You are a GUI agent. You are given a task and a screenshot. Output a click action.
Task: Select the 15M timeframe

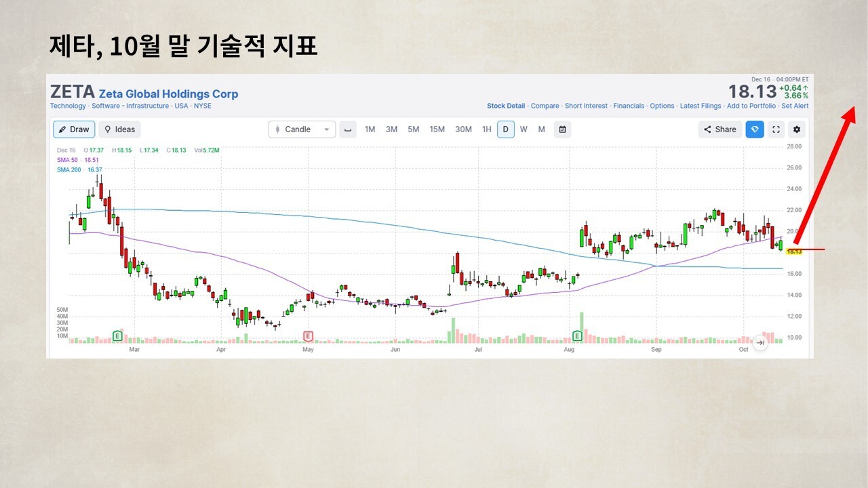(x=437, y=129)
